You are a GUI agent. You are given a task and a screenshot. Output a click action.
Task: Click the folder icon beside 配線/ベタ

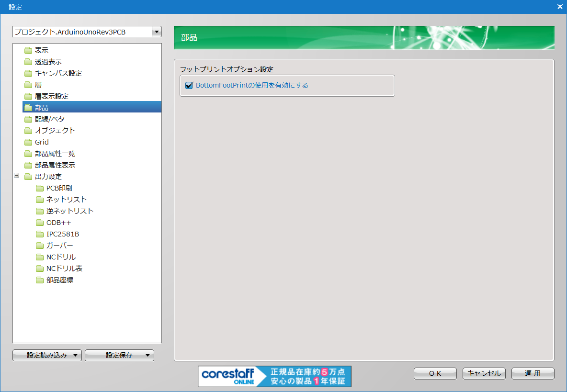pos(28,119)
